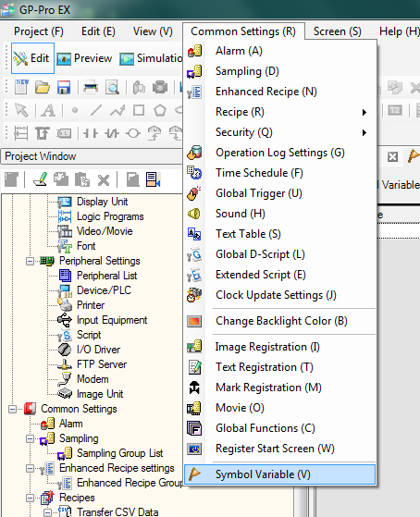Open Text Registration menu item
The height and width of the screenshot is (517, 420).
click(x=279, y=367)
